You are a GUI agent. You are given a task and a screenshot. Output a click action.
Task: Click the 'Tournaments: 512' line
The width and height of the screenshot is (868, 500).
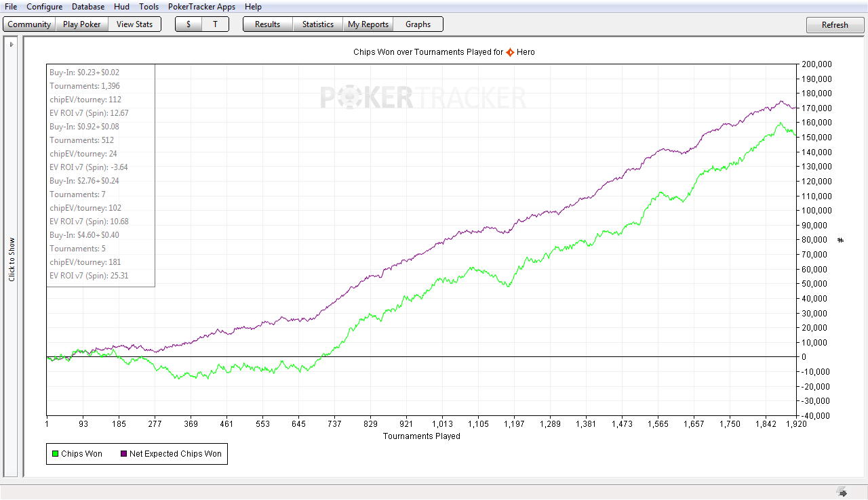click(x=81, y=140)
